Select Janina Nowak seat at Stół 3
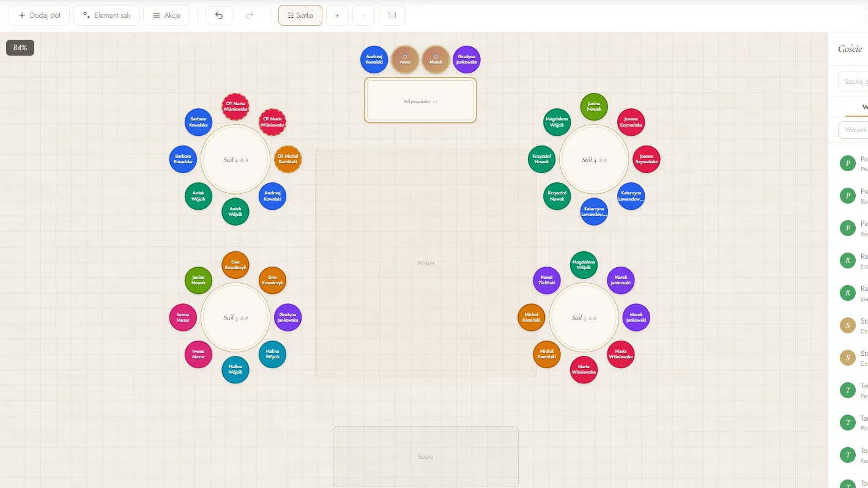This screenshot has width=868, height=488. coord(198,280)
